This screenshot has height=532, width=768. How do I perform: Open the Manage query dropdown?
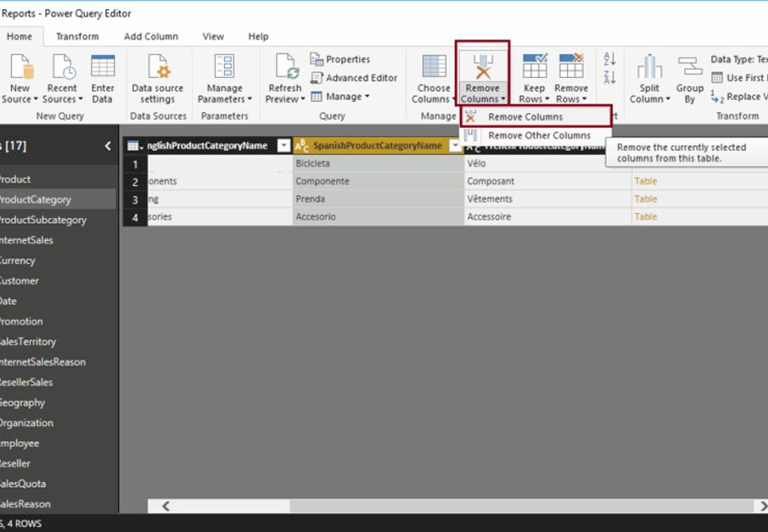coord(340,97)
